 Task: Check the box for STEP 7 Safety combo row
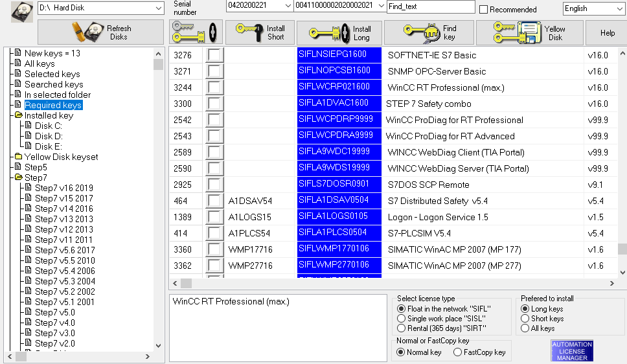[214, 104]
